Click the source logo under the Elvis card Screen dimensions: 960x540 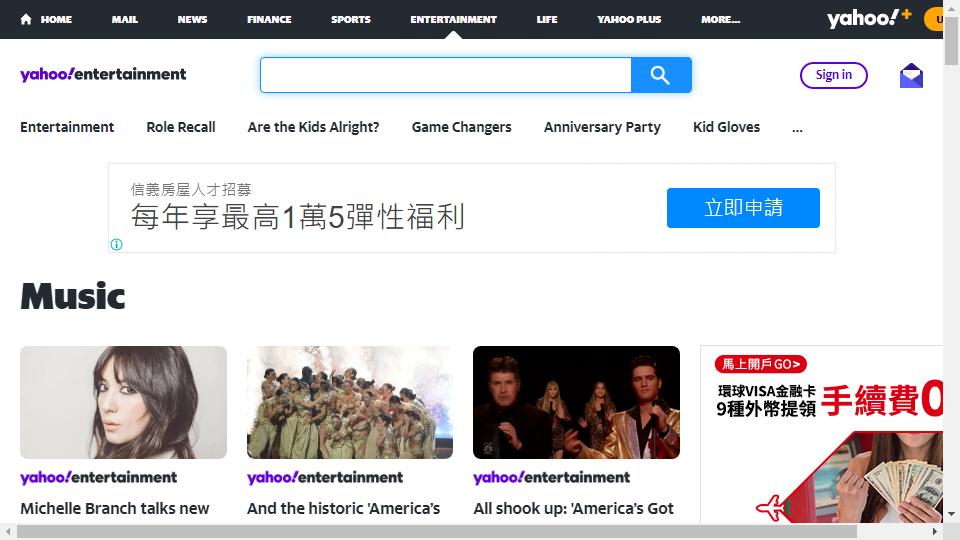click(x=552, y=478)
